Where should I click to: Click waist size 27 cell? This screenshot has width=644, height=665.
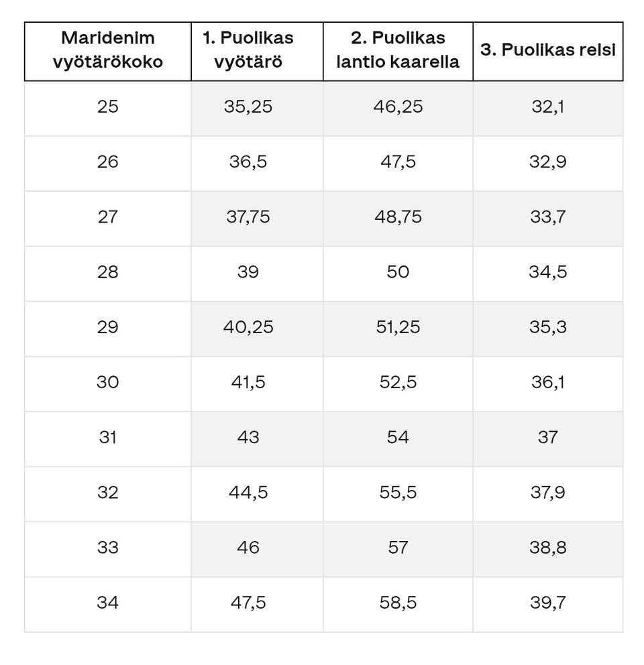pos(107,217)
